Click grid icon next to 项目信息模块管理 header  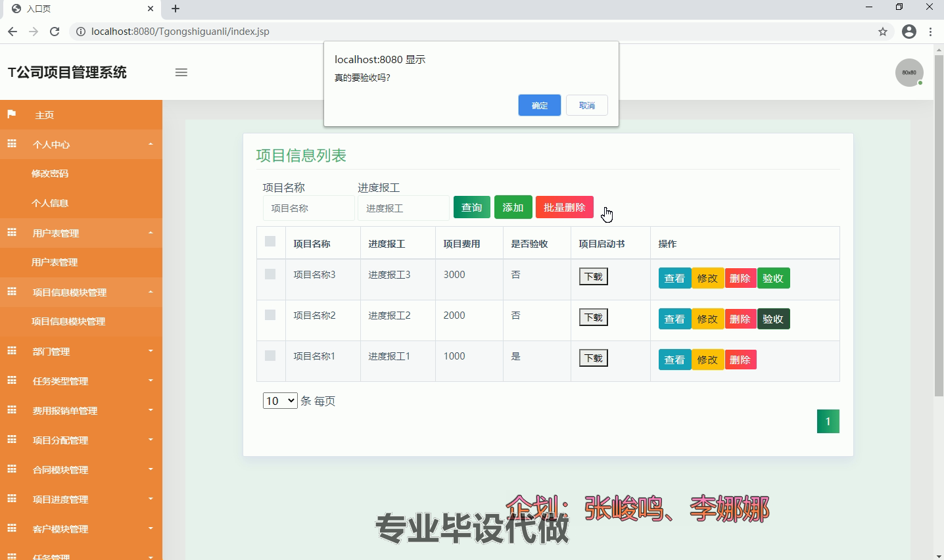tap(12, 292)
